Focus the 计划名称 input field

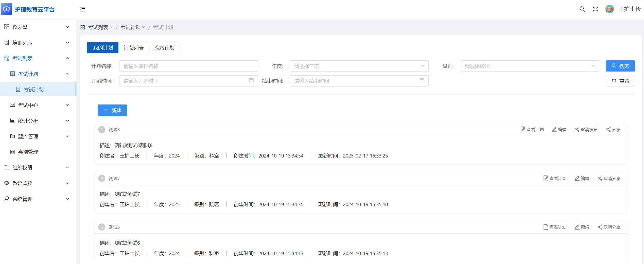(x=188, y=66)
